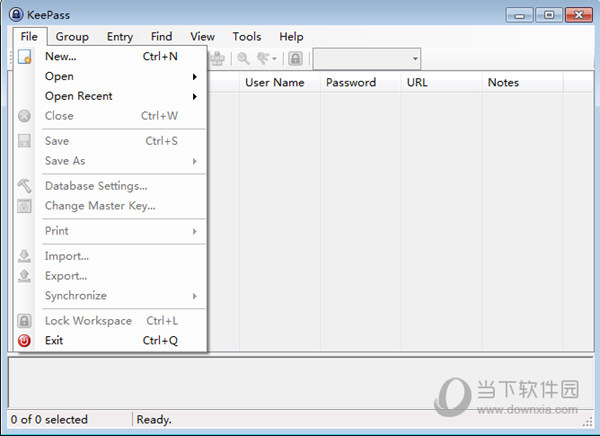Click the Show Entries toolbar icon
Screen dimensions: 600x436
point(263,59)
